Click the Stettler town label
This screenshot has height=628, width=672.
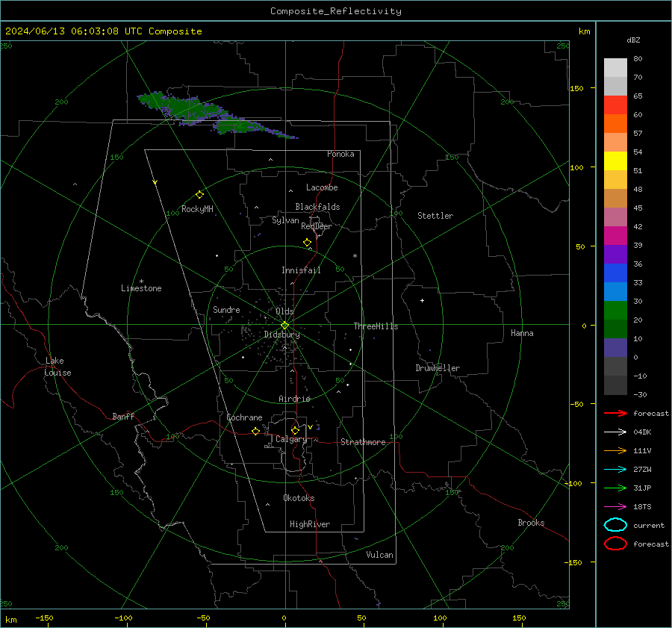pyautogui.click(x=435, y=216)
